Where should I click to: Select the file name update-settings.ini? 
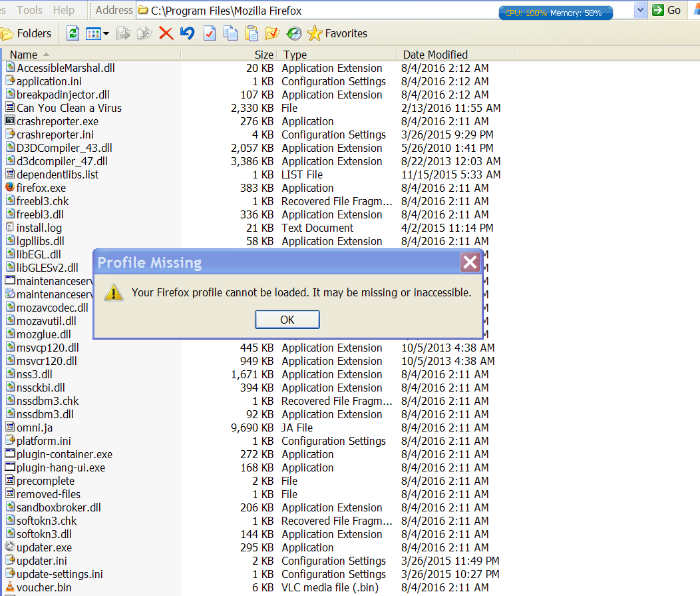(x=59, y=574)
